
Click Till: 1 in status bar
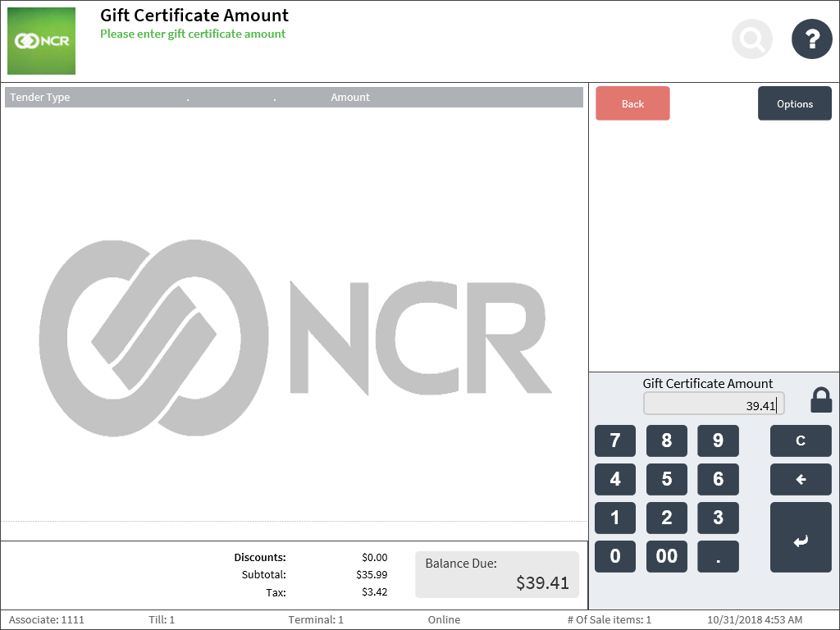pyautogui.click(x=162, y=620)
